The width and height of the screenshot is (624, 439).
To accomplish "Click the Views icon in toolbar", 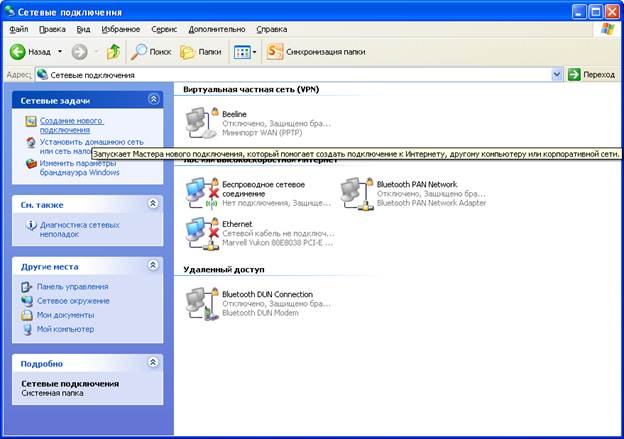I will click(242, 52).
